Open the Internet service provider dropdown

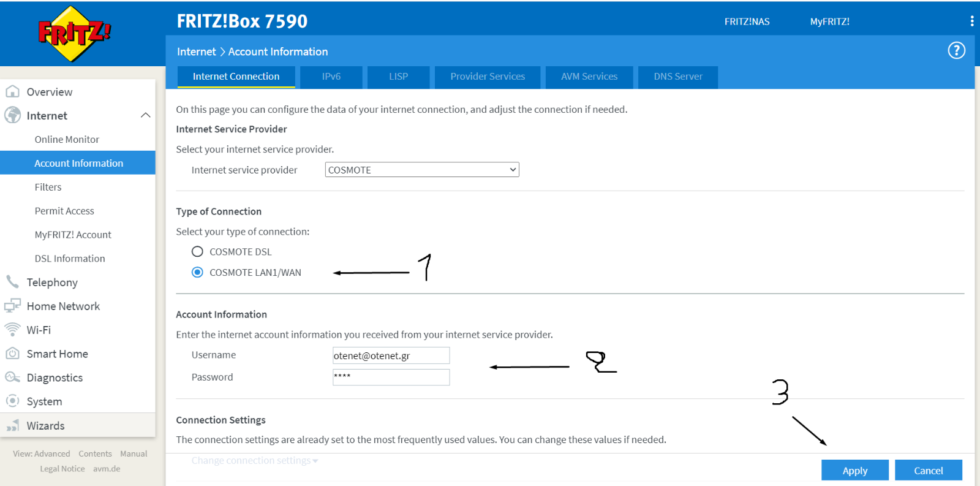tap(422, 170)
